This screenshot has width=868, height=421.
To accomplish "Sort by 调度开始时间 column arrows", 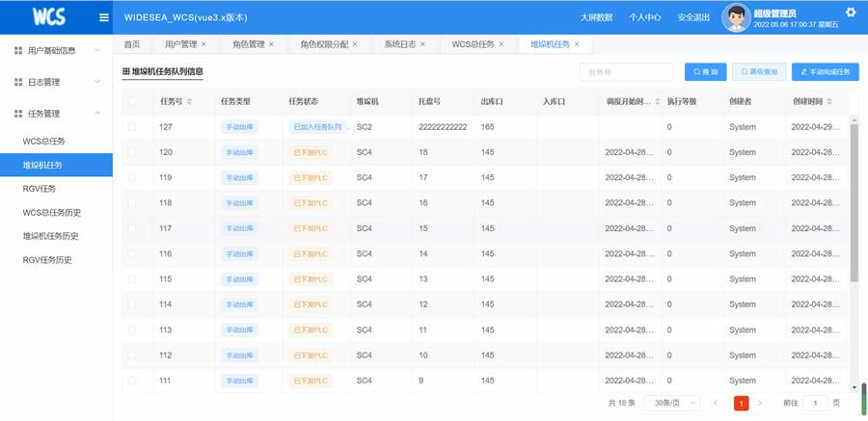I will click(x=657, y=102).
